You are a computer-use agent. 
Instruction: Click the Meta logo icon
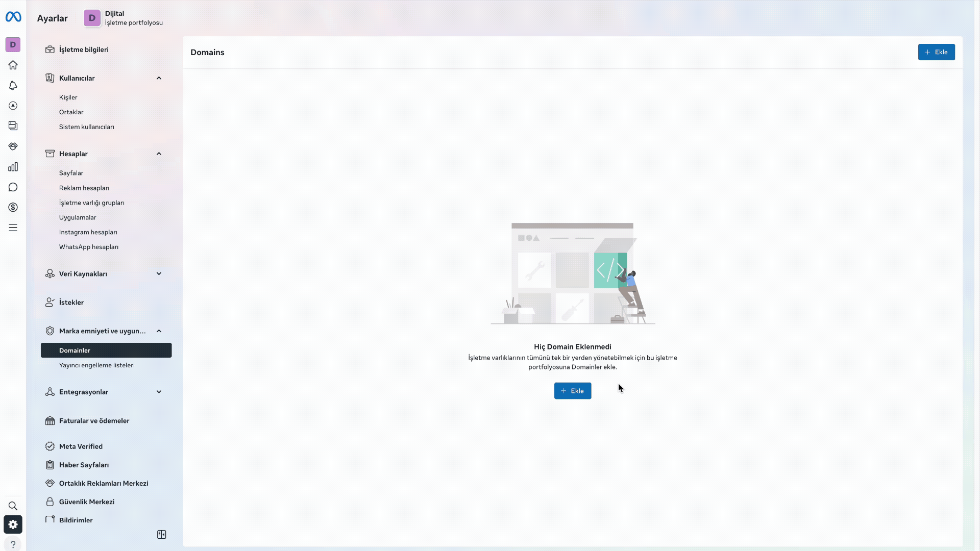(x=13, y=17)
